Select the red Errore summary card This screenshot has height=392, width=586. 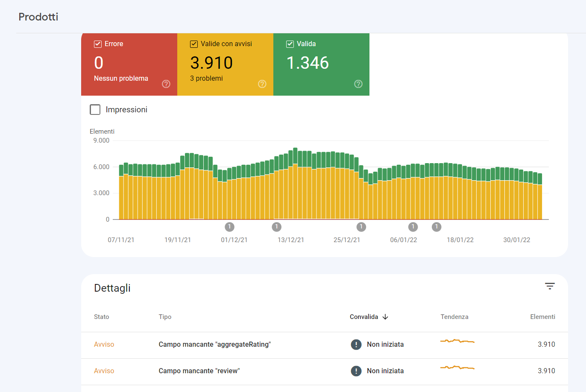pos(129,64)
